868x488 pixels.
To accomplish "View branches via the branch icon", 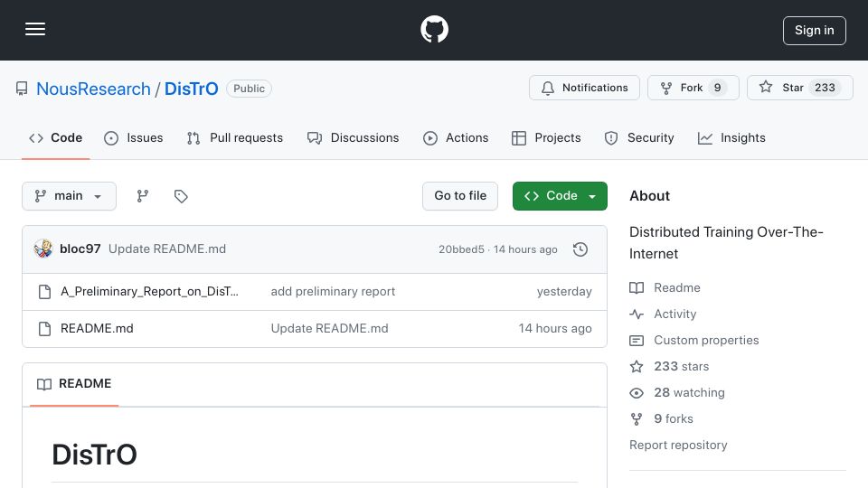I will 143,196.
